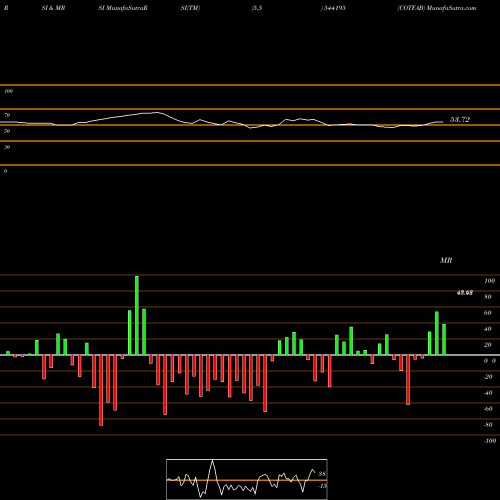Click the MR axis label -100
Screen dimensions: 500x500
[490, 441]
